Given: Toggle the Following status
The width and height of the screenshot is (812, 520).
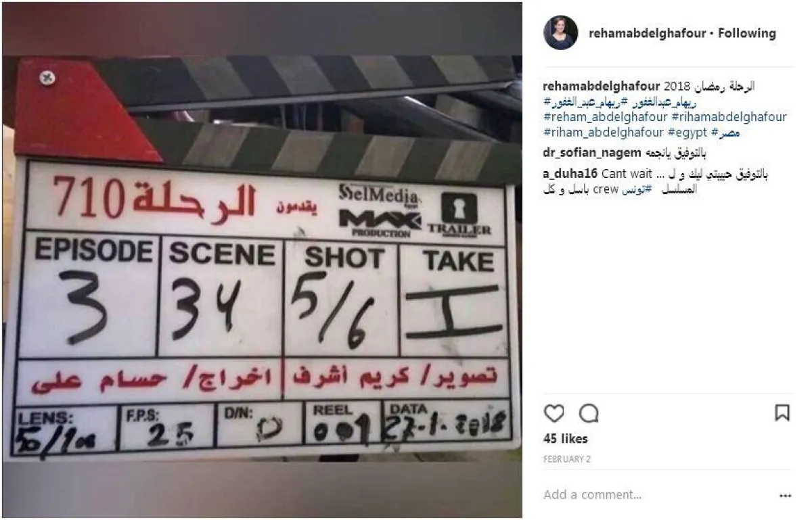Looking at the screenshot, I should point(747,33).
